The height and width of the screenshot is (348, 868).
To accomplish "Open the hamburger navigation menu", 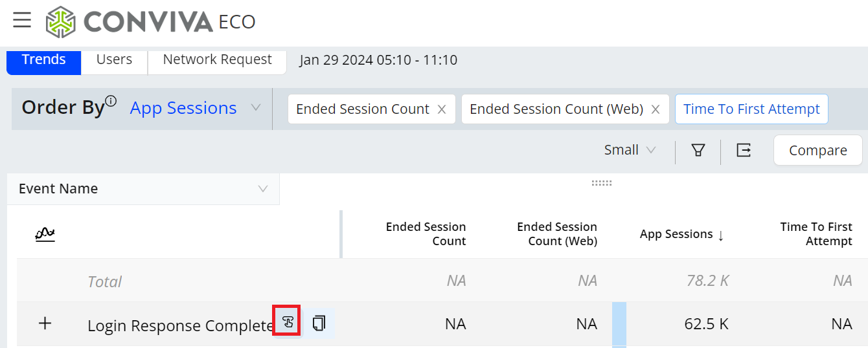I will [22, 20].
